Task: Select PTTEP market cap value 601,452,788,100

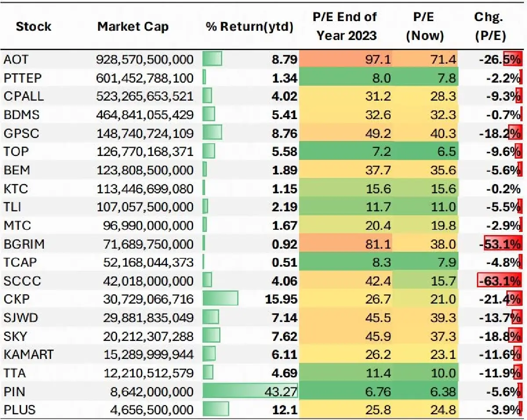Action: [144, 78]
